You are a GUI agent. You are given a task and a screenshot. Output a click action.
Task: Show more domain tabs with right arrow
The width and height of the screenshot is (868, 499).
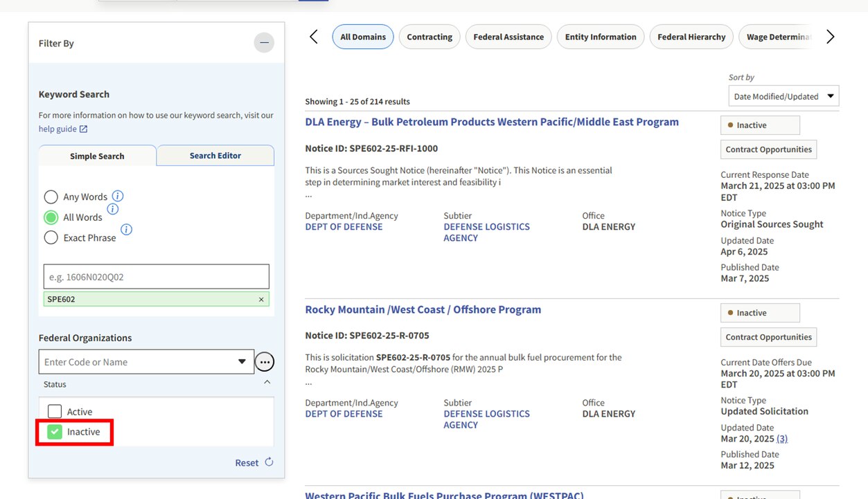[830, 37]
